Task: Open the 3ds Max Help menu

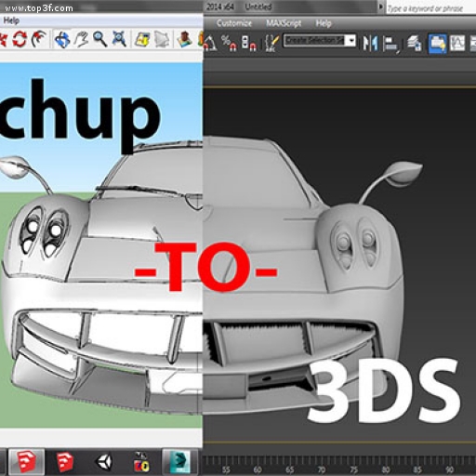Action: click(x=324, y=23)
